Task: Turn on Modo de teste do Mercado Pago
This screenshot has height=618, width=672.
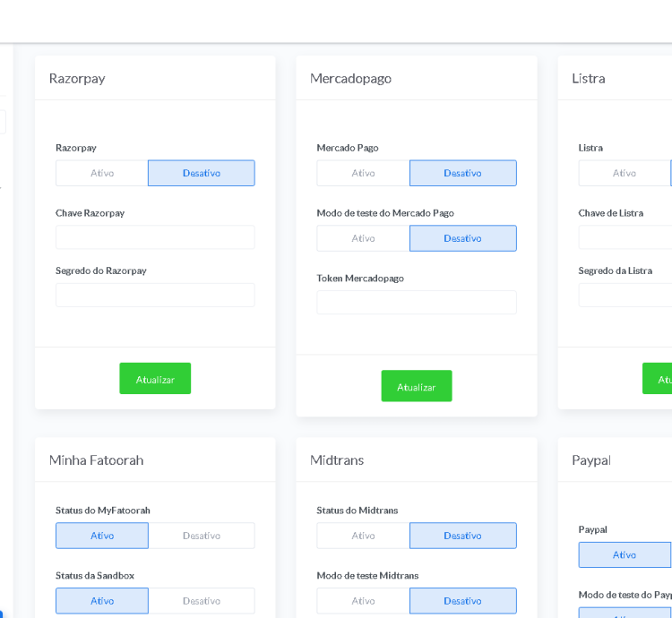Action: [363, 238]
